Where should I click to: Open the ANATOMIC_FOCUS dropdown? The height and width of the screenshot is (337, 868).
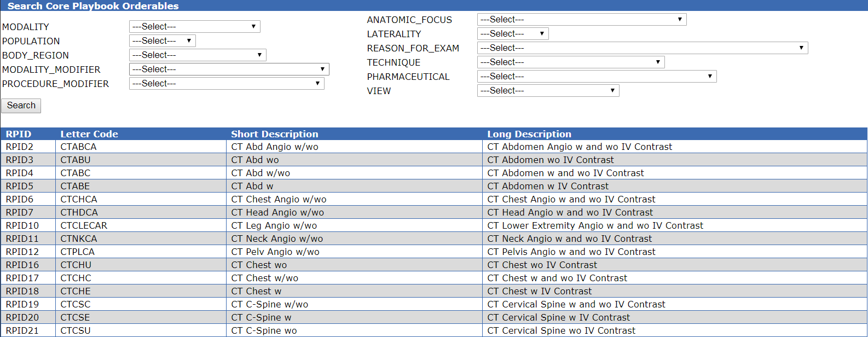(x=582, y=19)
